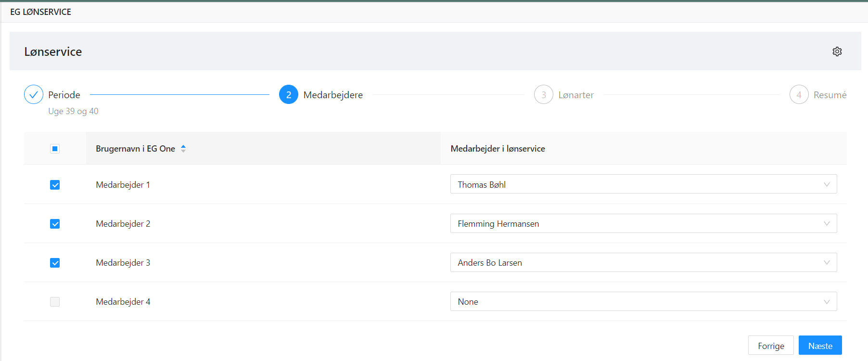Click the Uge 39 og 40 subtitle
Screen dimensions: 868x361
point(73,111)
